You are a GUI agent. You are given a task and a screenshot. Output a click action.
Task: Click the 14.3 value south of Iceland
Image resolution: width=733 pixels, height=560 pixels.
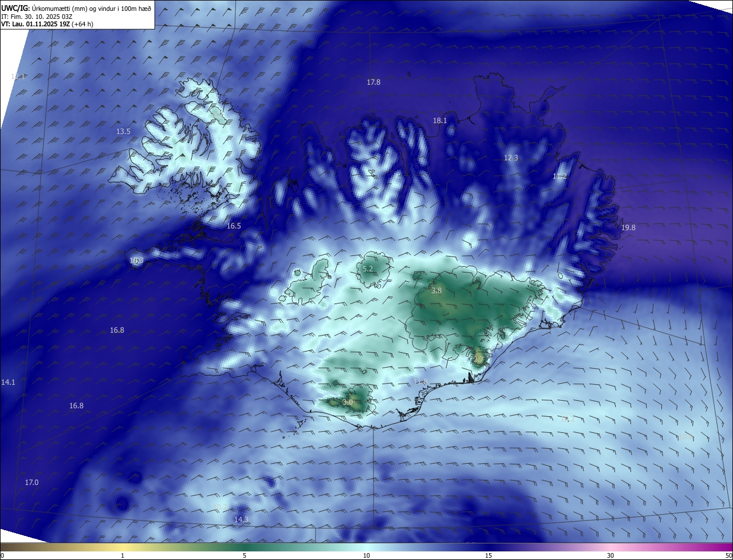[242, 520]
